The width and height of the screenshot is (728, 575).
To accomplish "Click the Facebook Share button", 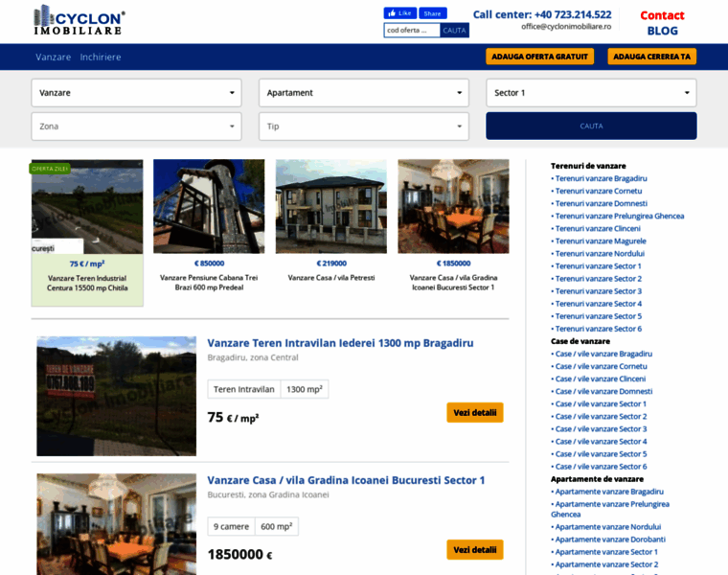I will pyautogui.click(x=433, y=13).
